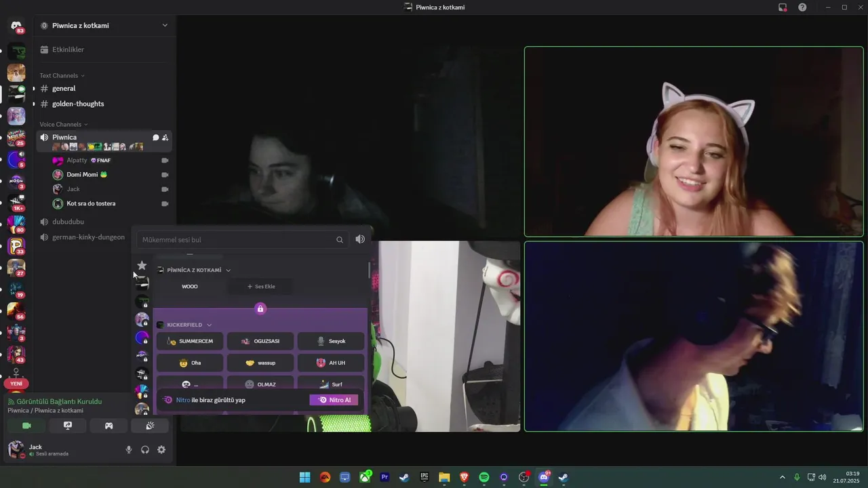
Task: Click 'Görüntülü Bağlantı Kuruldu' connection status
Action: [54, 401]
